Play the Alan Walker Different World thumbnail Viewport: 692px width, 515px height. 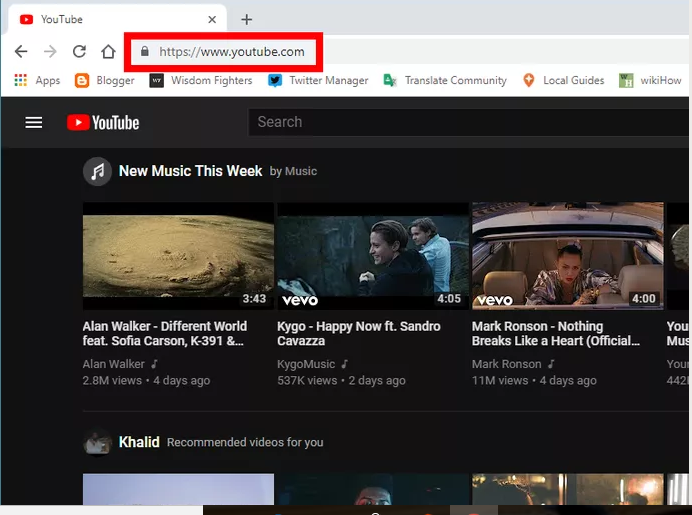[x=178, y=256]
